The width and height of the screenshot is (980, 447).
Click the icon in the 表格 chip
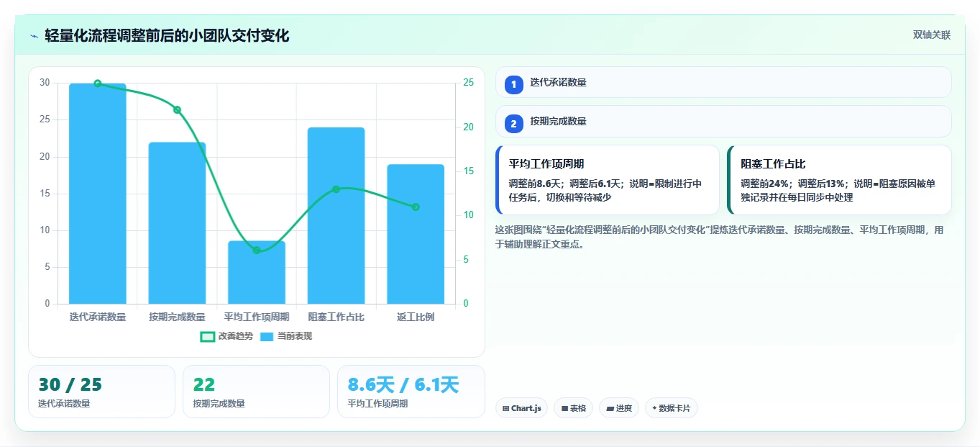click(564, 408)
